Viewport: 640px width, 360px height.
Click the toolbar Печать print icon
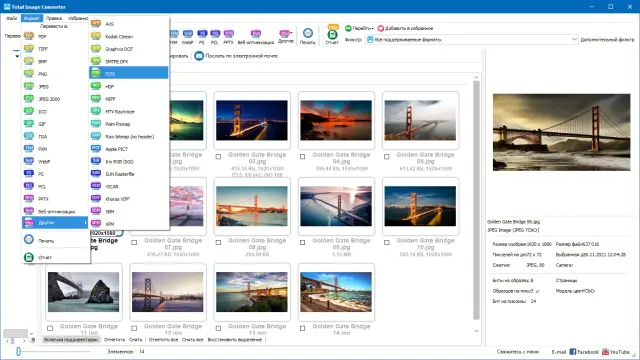[308, 36]
